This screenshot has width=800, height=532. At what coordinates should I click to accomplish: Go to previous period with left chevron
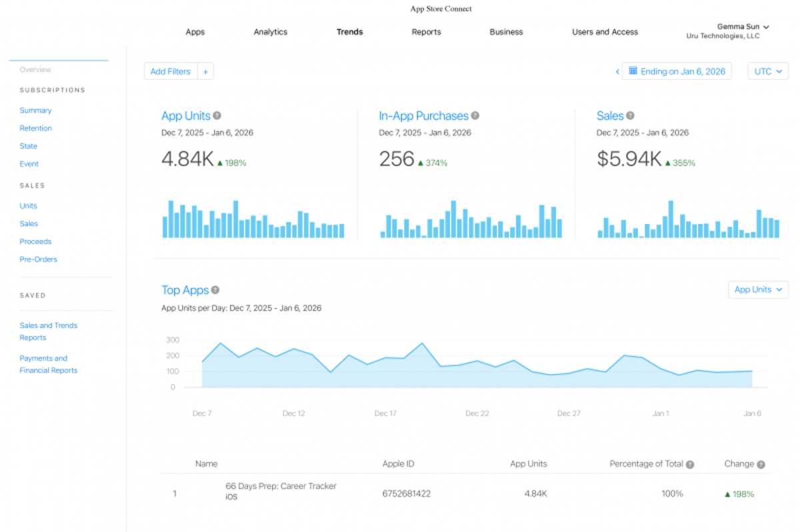click(x=617, y=71)
